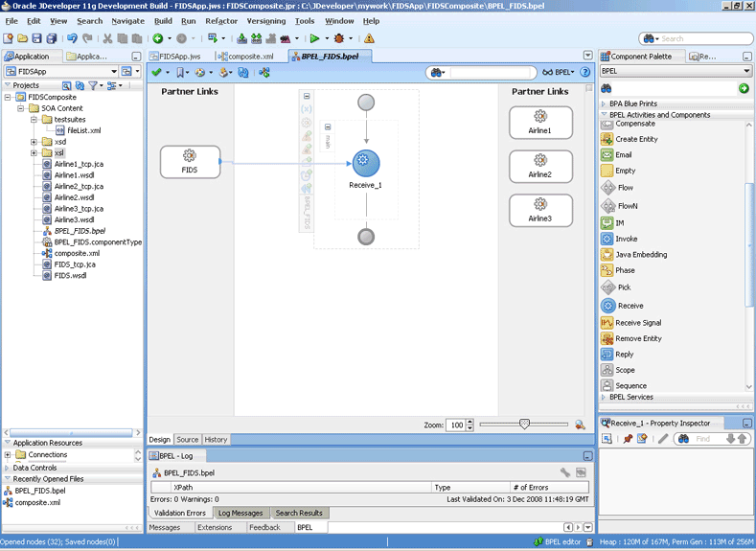Switch to the composite.xml editor tab
756x551 pixels.
[x=246, y=57]
